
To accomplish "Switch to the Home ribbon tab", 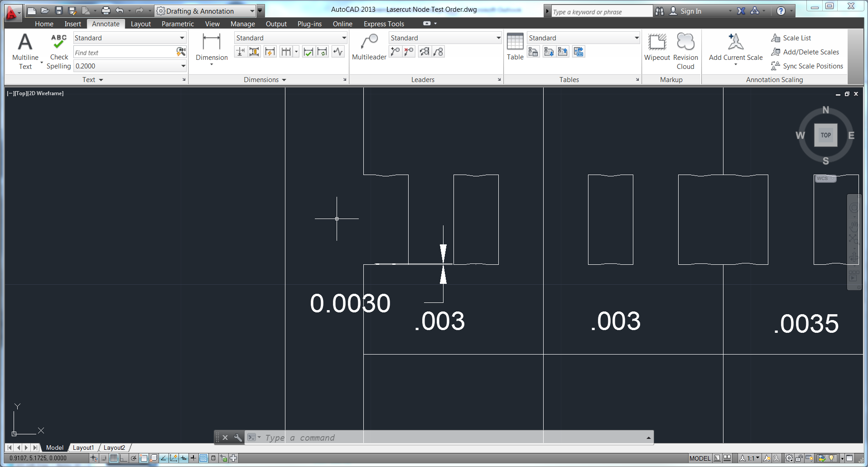I will pyautogui.click(x=44, y=24).
